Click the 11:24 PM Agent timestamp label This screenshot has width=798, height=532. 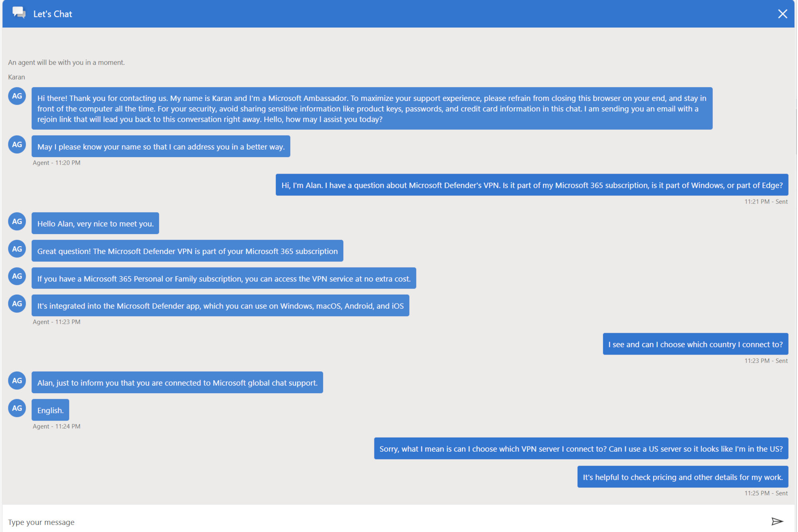pyautogui.click(x=56, y=426)
